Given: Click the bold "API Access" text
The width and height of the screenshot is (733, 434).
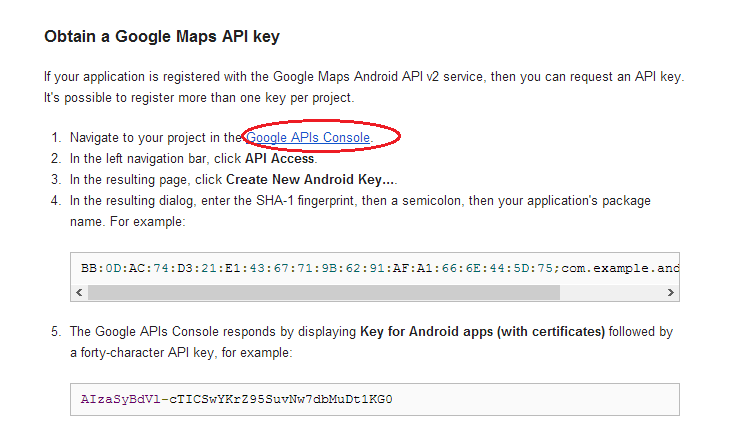Looking at the screenshot, I should pos(280,158).
